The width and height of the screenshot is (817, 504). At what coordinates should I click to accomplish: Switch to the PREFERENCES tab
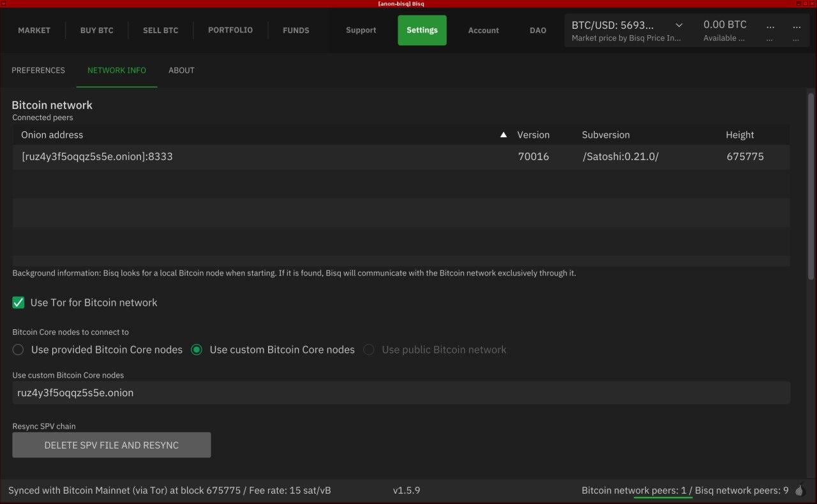click(x=38, y=70)
